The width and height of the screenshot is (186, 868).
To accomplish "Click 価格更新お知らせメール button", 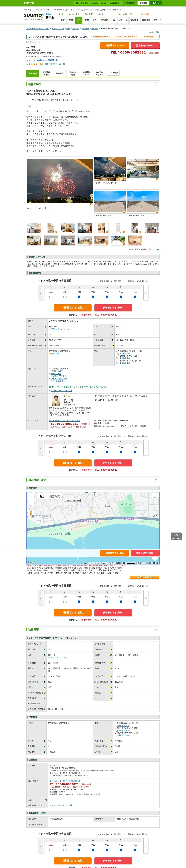I will (102, 37).
